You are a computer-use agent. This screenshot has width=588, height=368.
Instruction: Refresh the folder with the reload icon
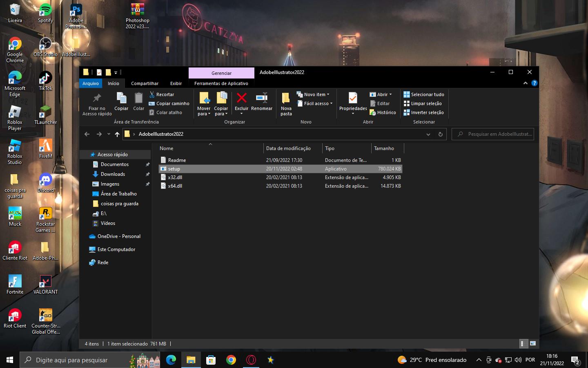pos(440,134)
